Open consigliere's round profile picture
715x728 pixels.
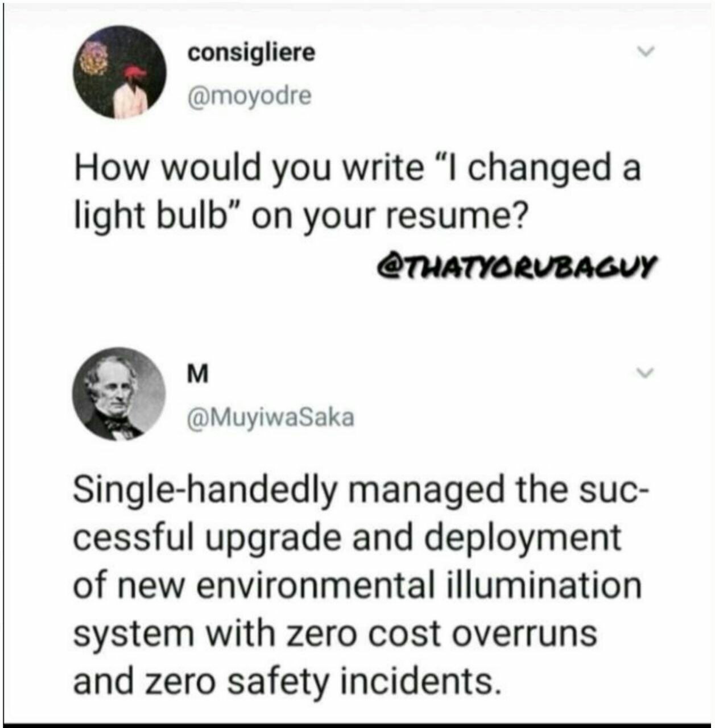point(119,72)
